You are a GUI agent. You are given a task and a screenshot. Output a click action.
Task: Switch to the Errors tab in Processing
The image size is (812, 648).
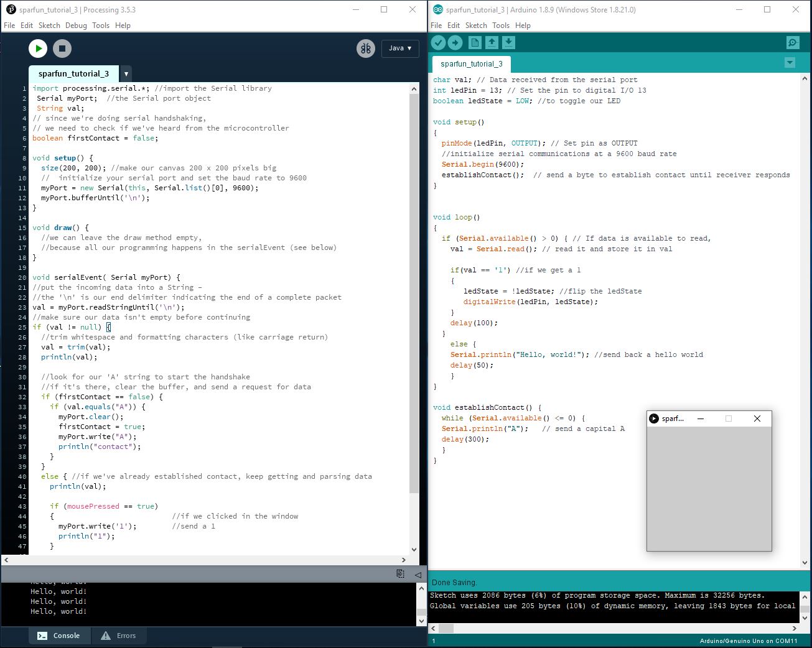[x=118, y=636]
